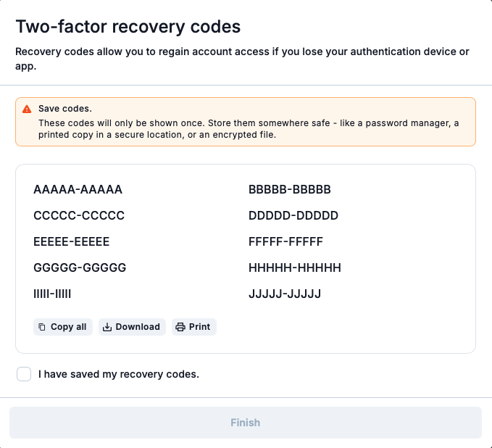This screenshot has width=492, height=448.
Task: Select the BBBBB-BBBBB recovery code
Action: (289, 190)
